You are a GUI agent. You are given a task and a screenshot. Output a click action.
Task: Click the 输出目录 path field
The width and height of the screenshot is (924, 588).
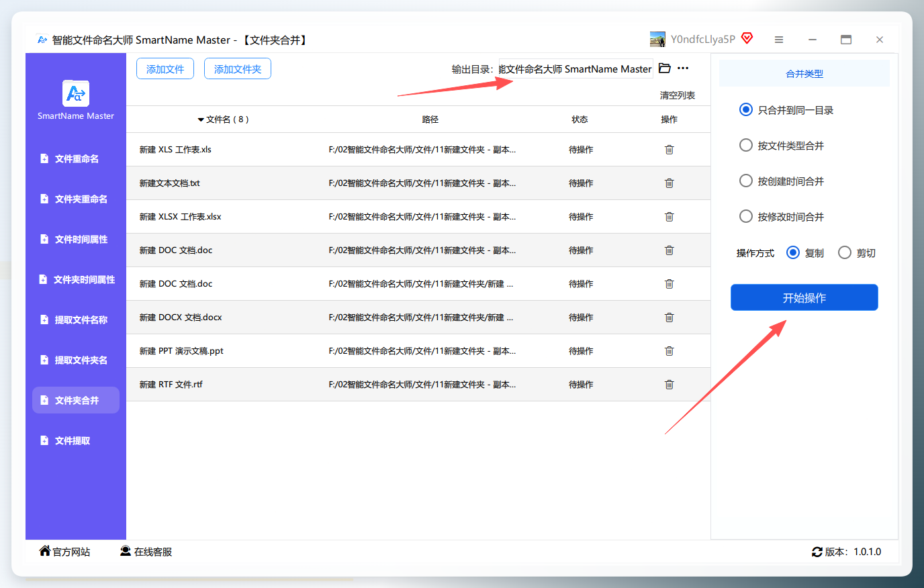click(x=575, y=69)
